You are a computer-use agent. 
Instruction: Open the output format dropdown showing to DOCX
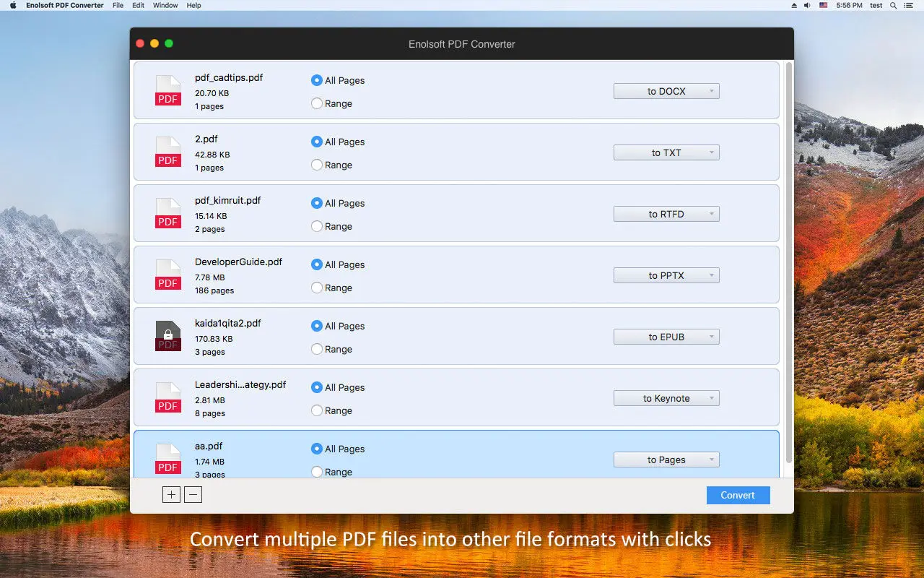coord(666,90)
